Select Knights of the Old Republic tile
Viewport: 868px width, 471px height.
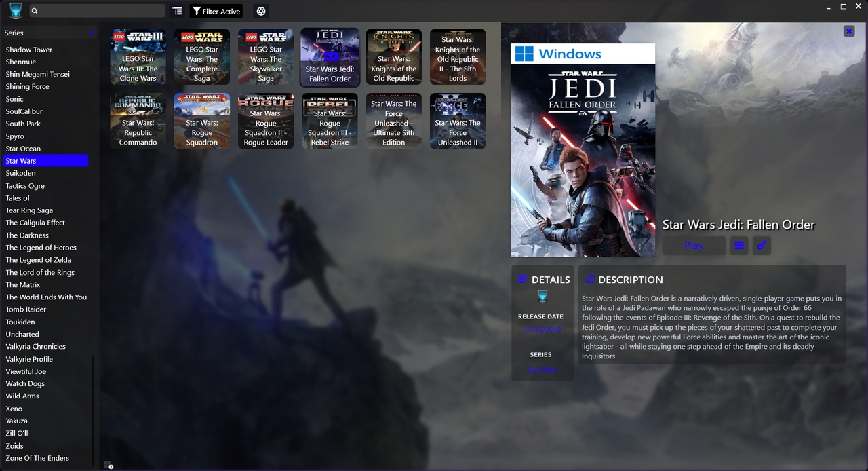click(x=394, y=57)
